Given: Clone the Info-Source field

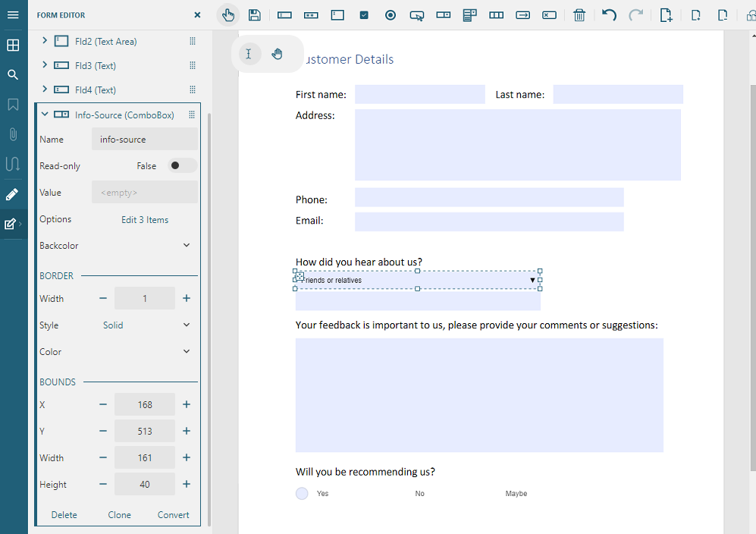Looking at the screenshot, I should coord(120,515).
